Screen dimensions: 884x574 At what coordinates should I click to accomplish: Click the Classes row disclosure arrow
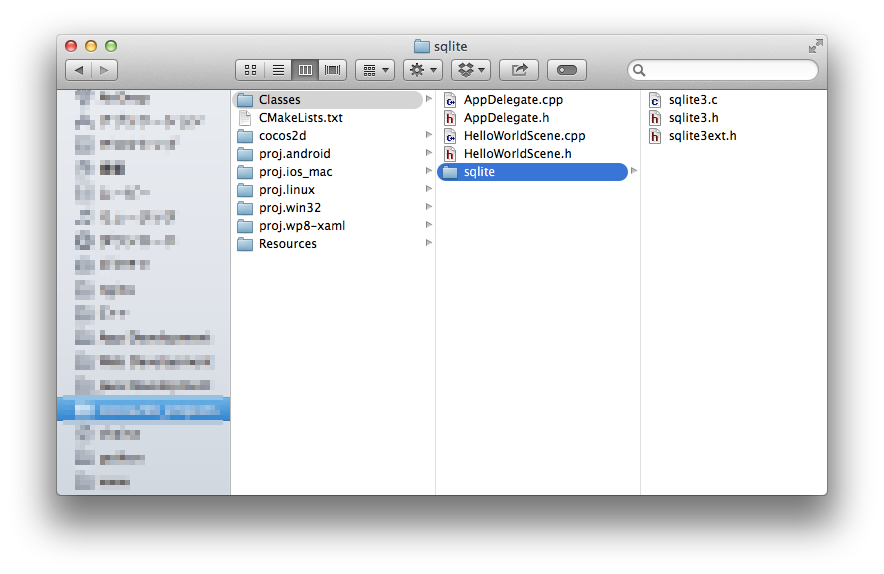click(428, 99)
